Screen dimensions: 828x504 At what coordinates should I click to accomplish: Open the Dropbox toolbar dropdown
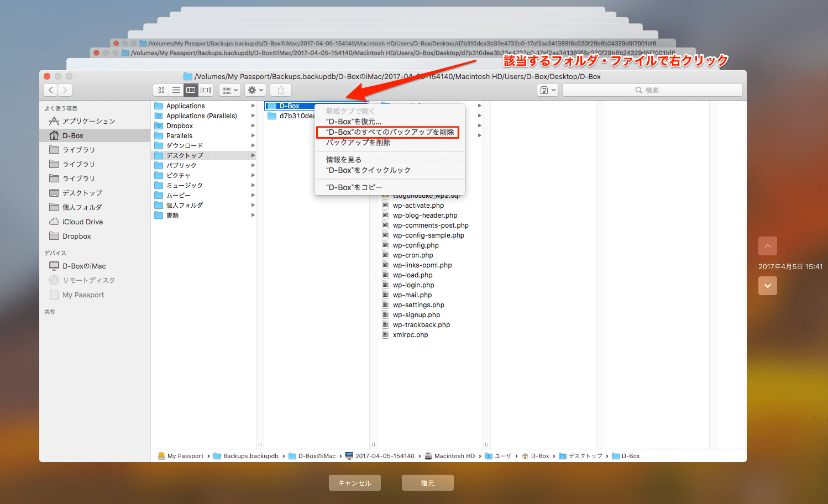click(548, 90)
